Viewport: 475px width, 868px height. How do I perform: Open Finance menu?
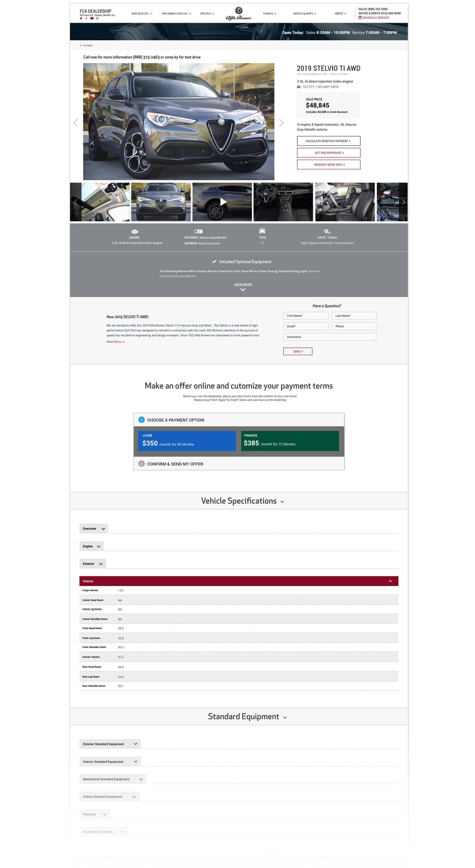[x=270, y=14]
